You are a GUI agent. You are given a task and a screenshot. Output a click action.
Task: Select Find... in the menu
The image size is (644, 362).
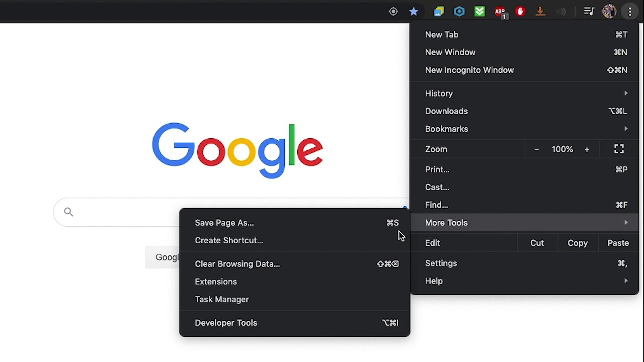click(x=525, y=205)
